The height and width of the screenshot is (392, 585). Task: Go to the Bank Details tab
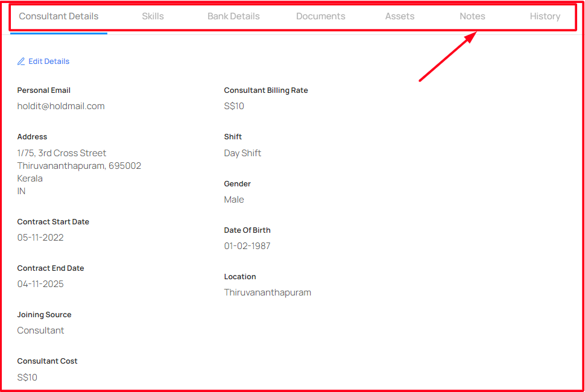[233, 16]
